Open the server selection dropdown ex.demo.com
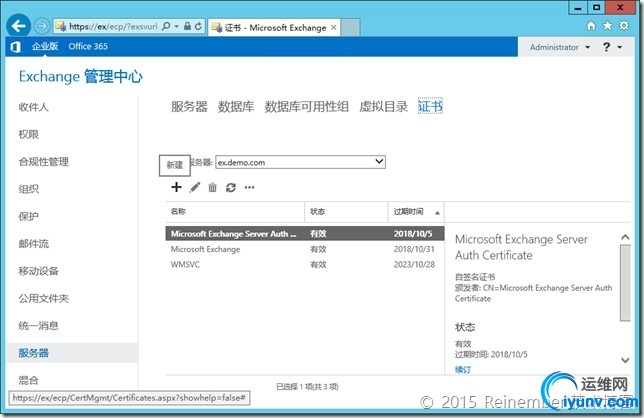 pyautogui.click(x=300, y=162)
